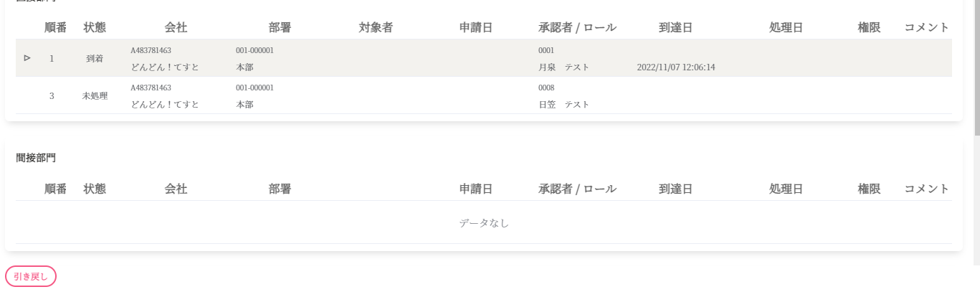The image size is (980, 292).
Task: Click 処理日 header in the 間接部門 table
Action: [x=786, y=189]
